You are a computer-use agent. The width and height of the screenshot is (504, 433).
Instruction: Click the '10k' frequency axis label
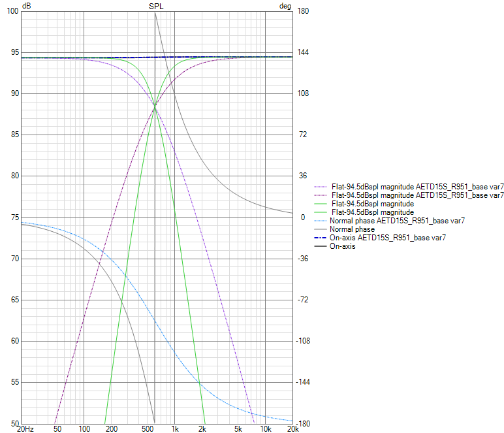tap(266, 429)
